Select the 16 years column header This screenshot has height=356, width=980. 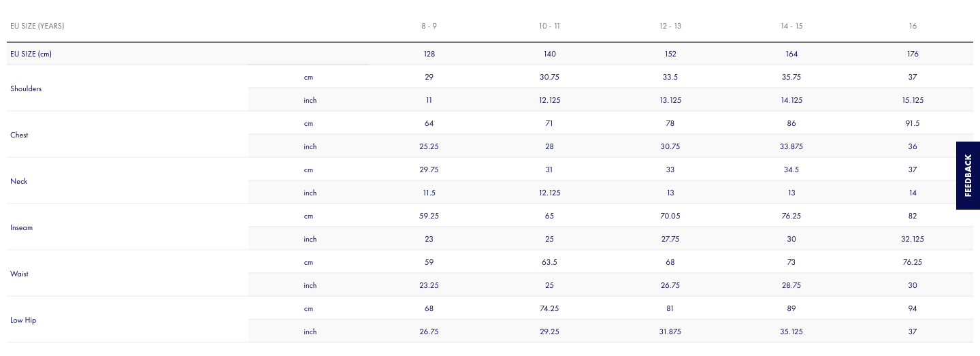[x=913, y=26]
